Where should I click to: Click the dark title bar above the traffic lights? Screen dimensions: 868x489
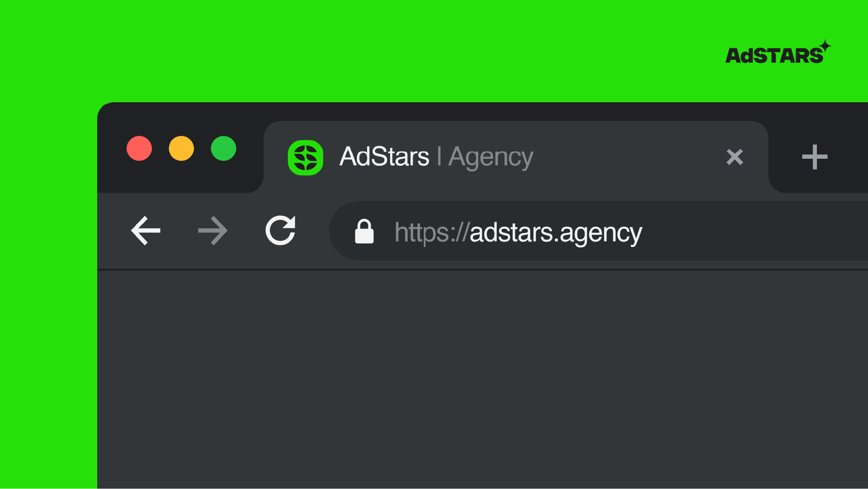181,118
